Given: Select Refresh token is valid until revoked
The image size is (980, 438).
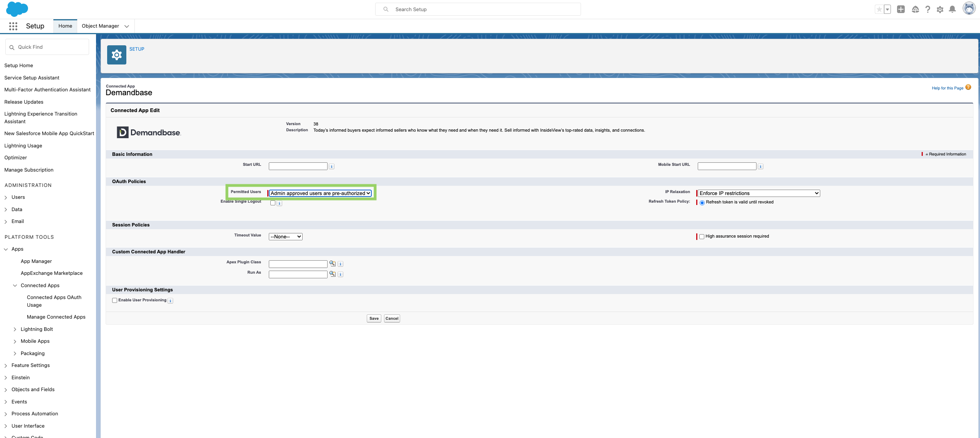Looking at the screenshot, I should (702, 203).
